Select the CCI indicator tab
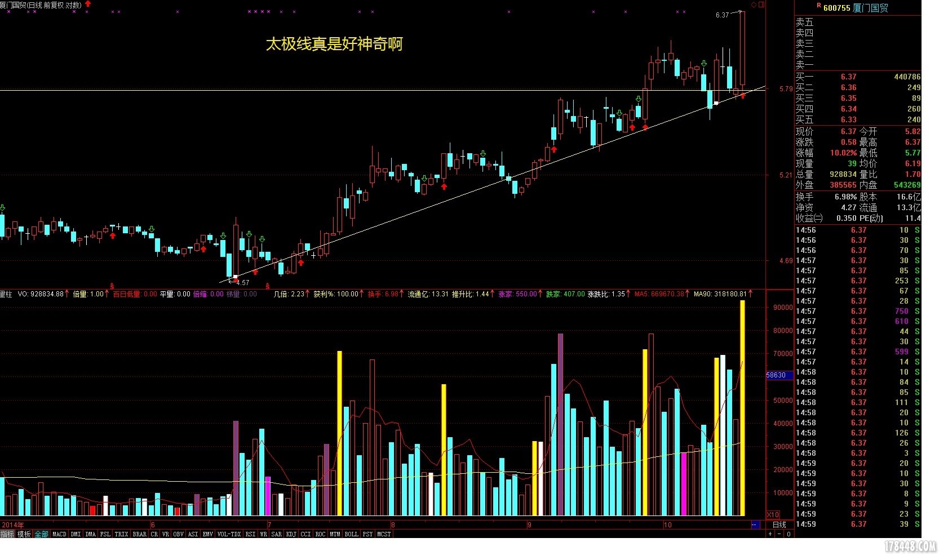The height and width of the screenshot is (560, 948). pyautogui.click(x=305, y=534)
